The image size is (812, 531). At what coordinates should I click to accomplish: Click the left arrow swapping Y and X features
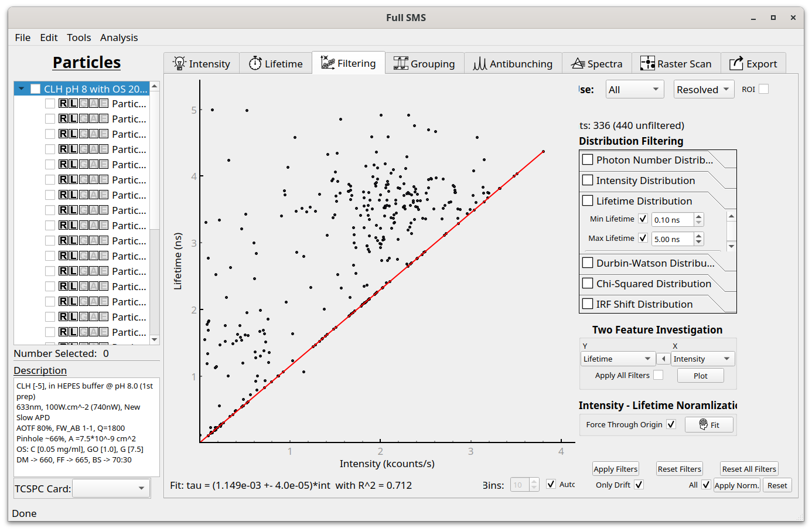point(663,359)
